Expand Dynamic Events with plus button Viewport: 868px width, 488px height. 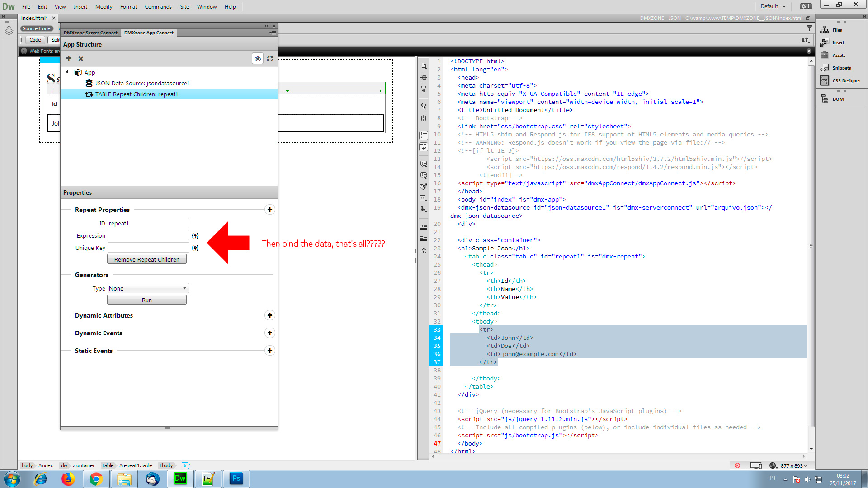[270, 333]
